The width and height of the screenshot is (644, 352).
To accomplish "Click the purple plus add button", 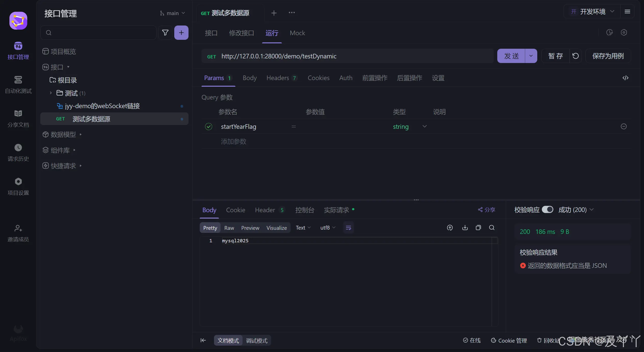I will [181, 33].
